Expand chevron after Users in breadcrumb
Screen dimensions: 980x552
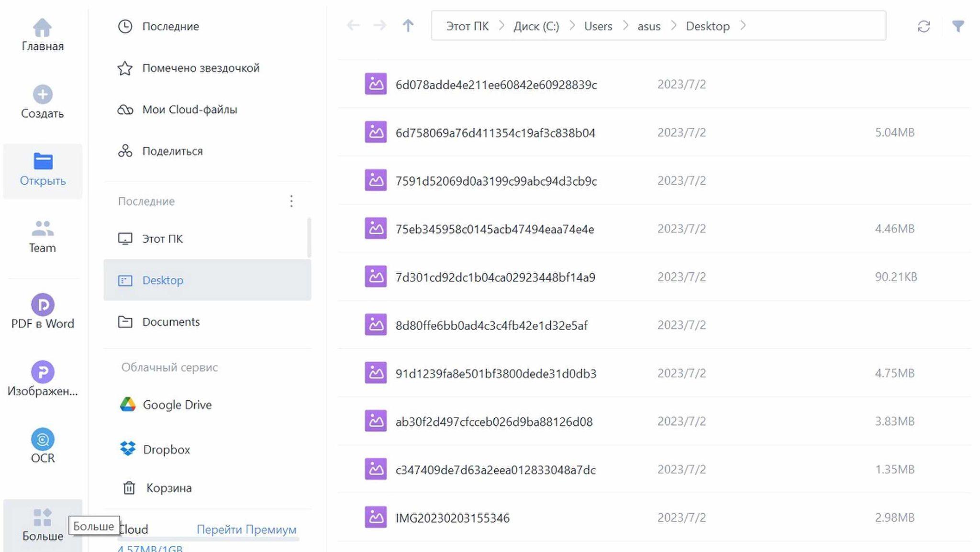tap(625, 26)
